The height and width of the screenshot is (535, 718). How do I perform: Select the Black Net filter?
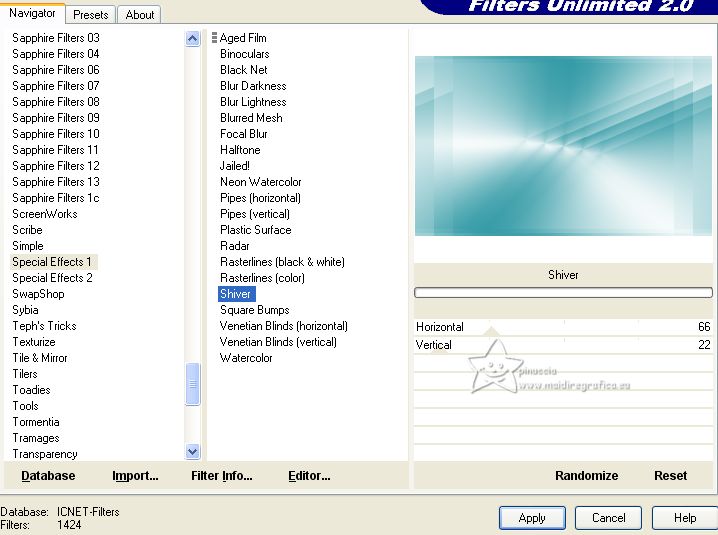pos(244,70)
